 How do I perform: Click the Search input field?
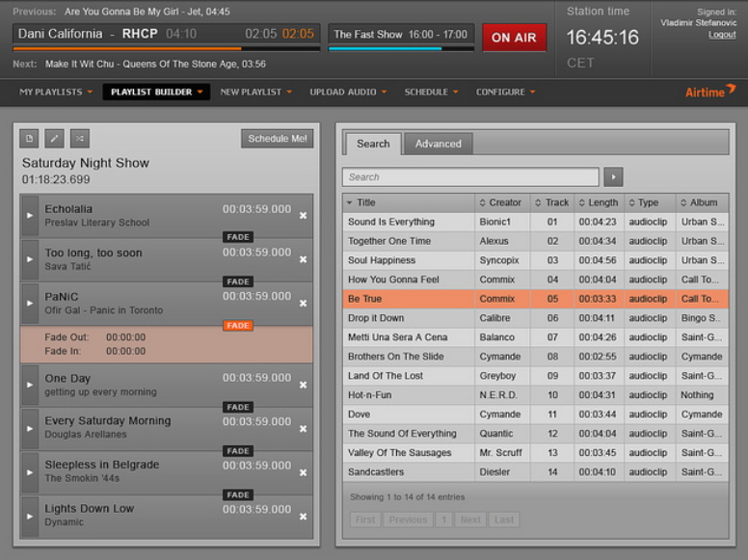[470, 177]
